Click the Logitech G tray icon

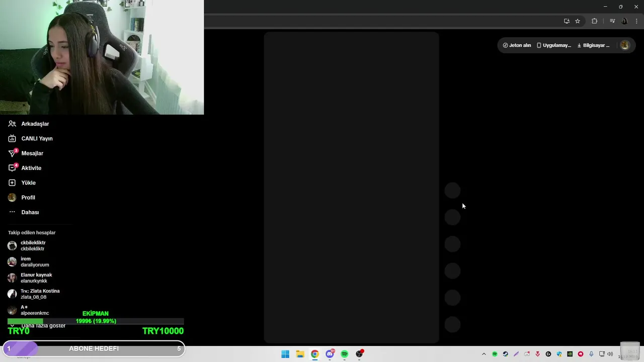(548, 354)
